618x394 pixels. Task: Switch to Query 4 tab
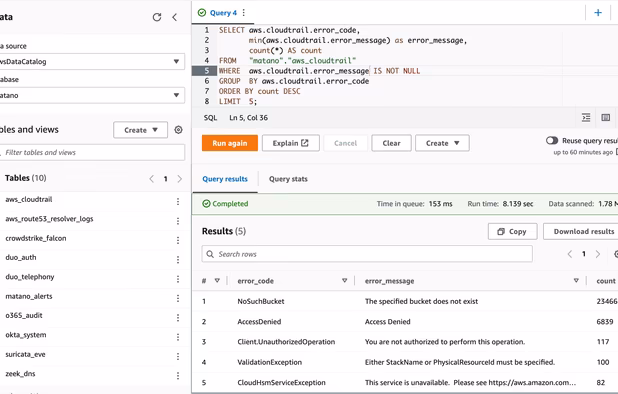pyautogui.click(x=223, y=13)
